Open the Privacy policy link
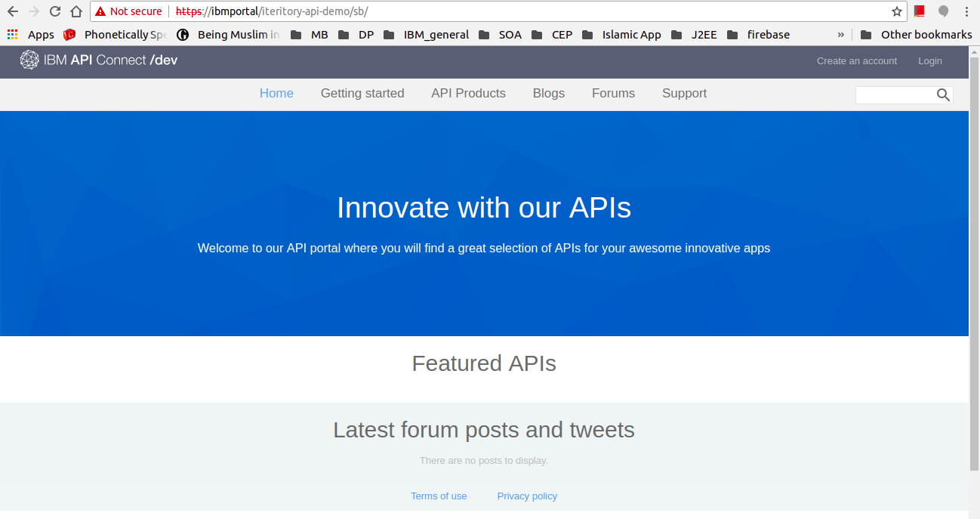Viewport: 980px width, 519px height. pyautogui.click(x=527, y=496)
